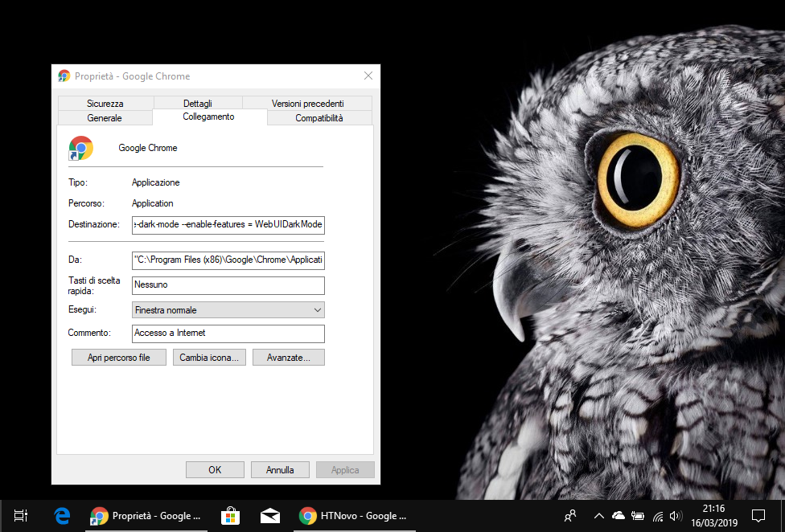
Task: Open Wi-Fi network tray icon
Action: tap(659, 516)
